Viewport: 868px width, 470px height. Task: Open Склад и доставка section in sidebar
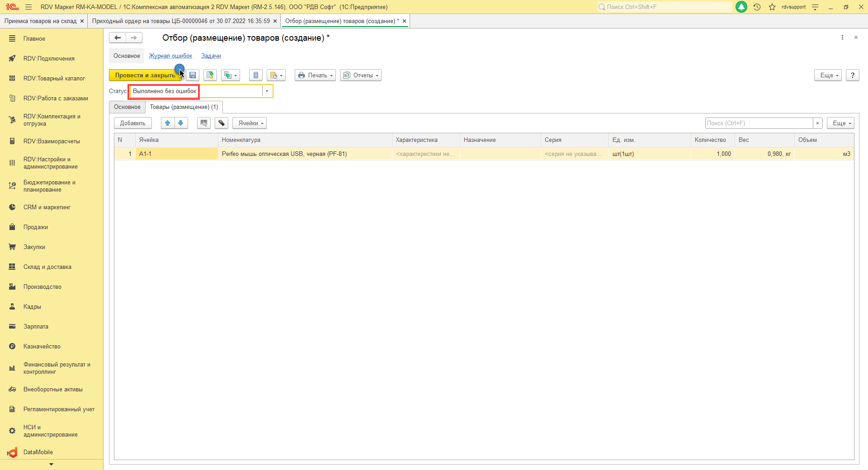click(47, 267)
